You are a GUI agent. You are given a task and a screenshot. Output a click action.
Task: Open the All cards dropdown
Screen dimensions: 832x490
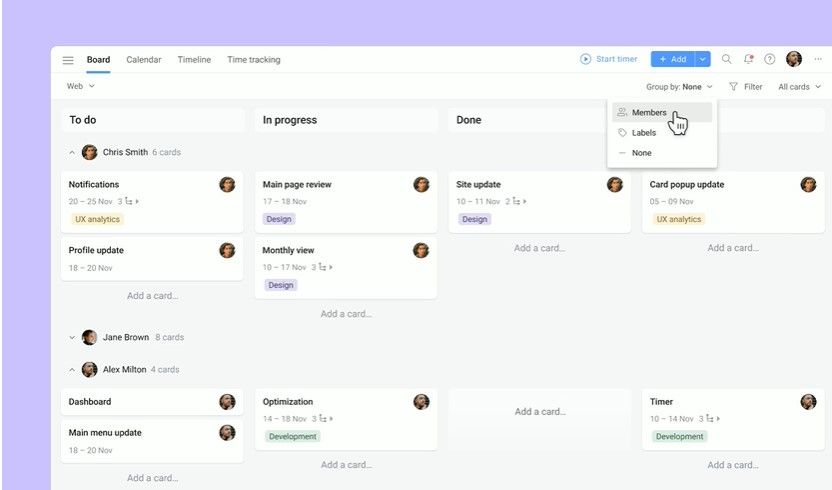tap(799, 87)
